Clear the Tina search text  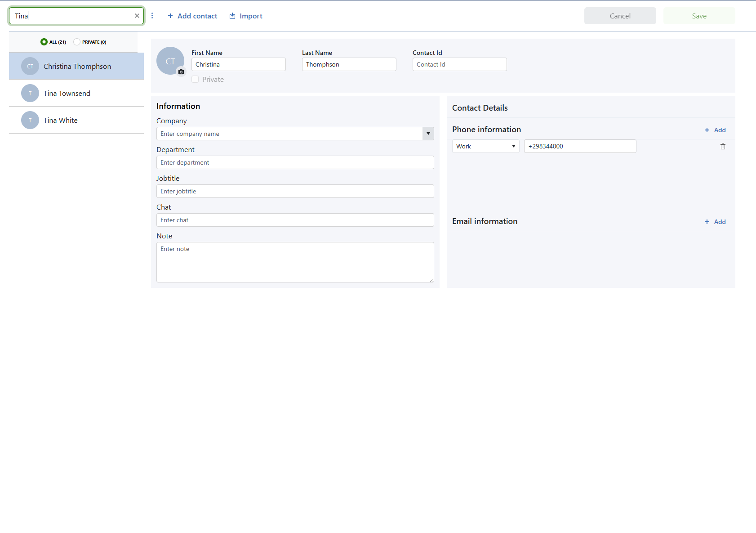pyautogui.click(x=137, y=16)
